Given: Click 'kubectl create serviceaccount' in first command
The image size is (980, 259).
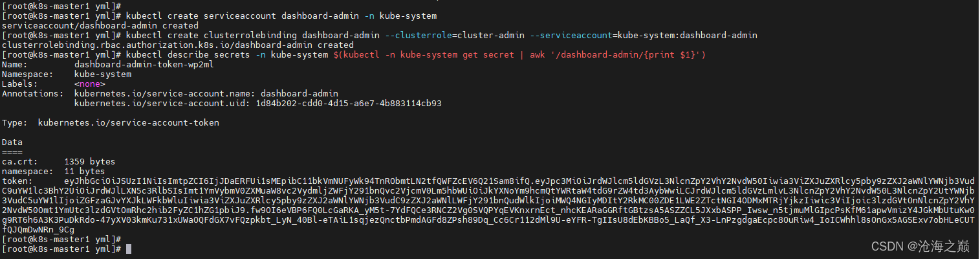Looking at the screenshot, I should coord(201,16).
